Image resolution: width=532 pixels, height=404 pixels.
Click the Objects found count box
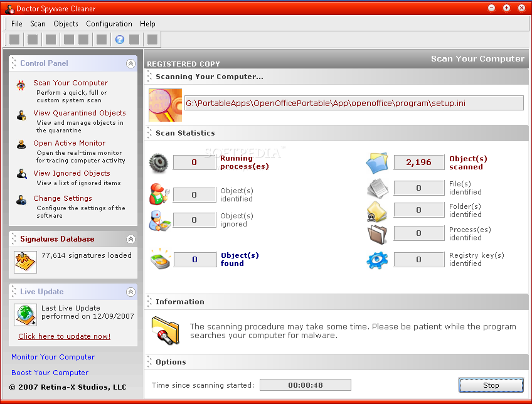coord(194,260)
